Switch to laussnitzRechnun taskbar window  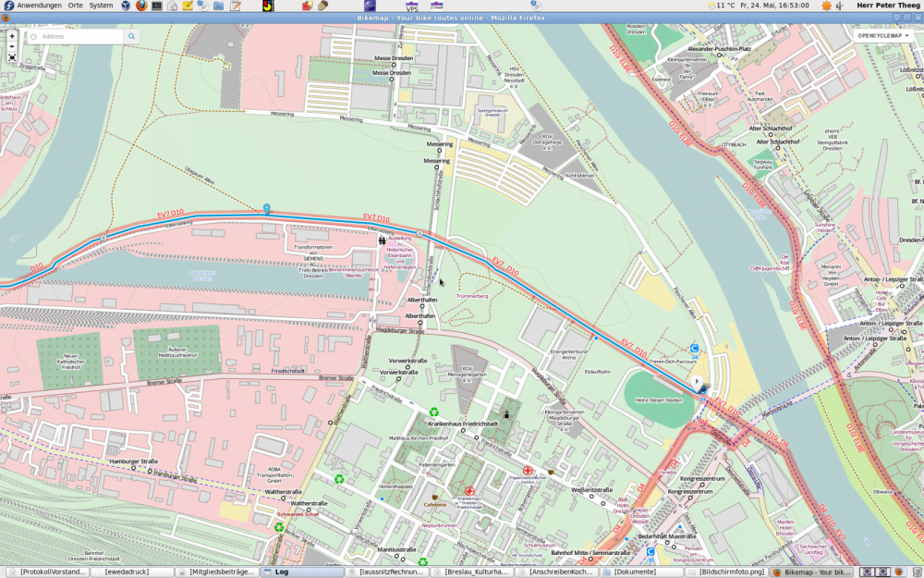pos(386,572)
